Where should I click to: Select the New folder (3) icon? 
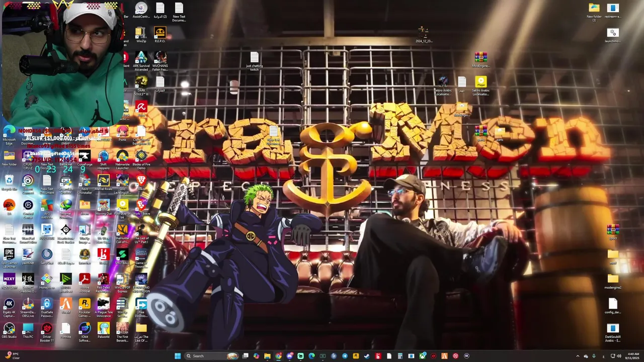(x=594, y=12)
